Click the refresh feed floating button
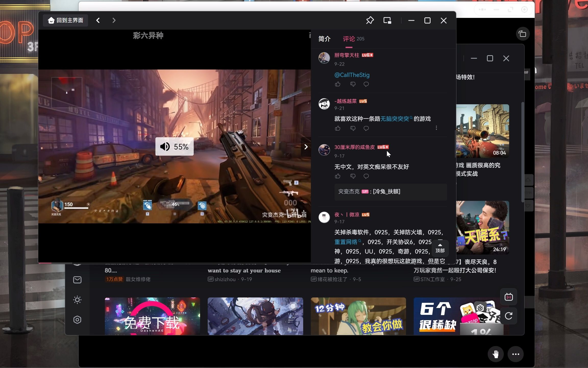 508,316
